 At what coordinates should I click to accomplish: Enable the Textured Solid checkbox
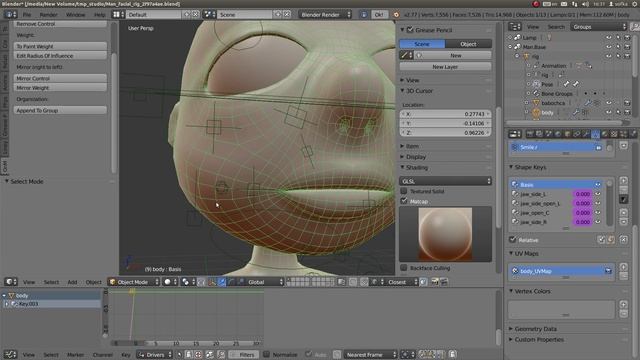point(404,191)
